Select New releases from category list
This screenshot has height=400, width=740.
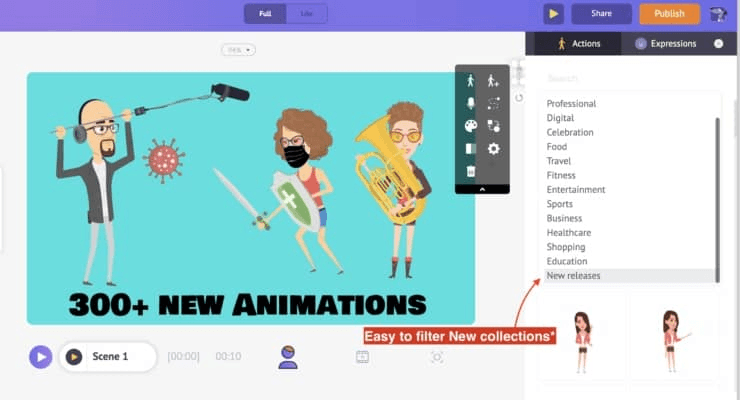[x=574, y=276]
